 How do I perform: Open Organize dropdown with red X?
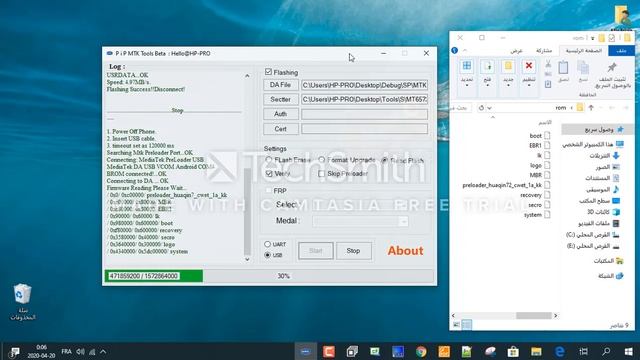click(x=529, y=73)
